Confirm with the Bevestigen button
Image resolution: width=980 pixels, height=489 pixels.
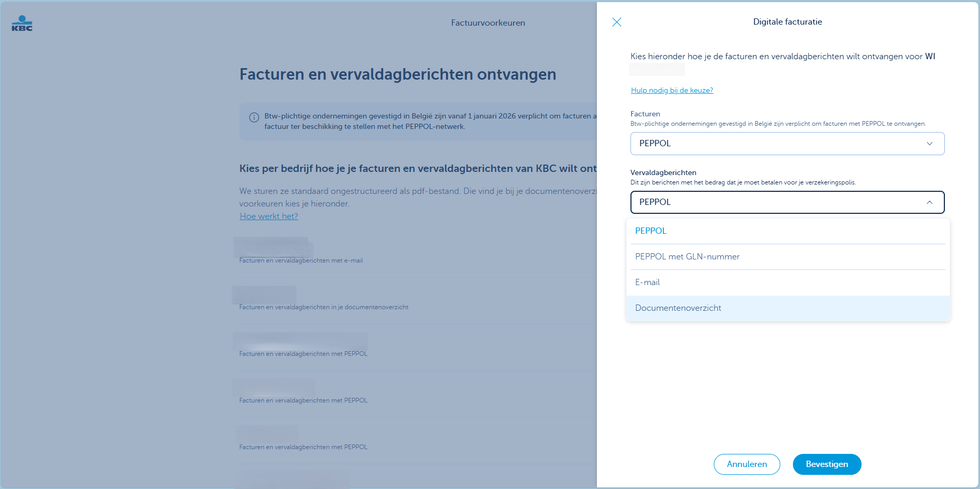click(826, 464)
